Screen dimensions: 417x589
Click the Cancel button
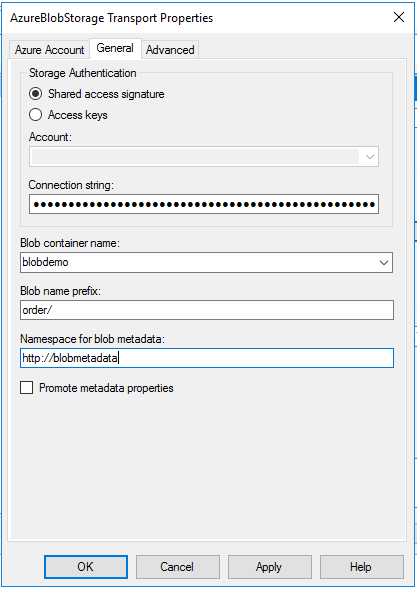pos(177,566)
